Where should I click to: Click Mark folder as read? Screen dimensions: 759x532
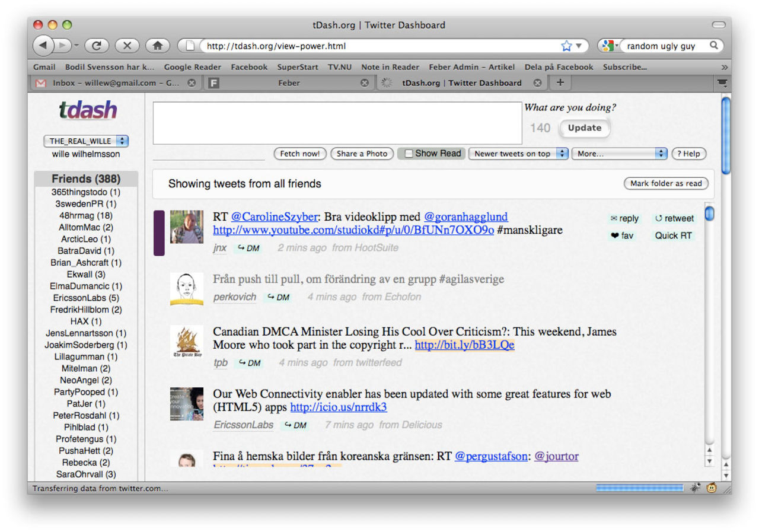tap(665, 183)
